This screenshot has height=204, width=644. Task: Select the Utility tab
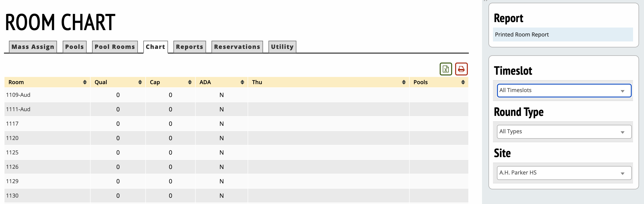(x=282, y=47)
